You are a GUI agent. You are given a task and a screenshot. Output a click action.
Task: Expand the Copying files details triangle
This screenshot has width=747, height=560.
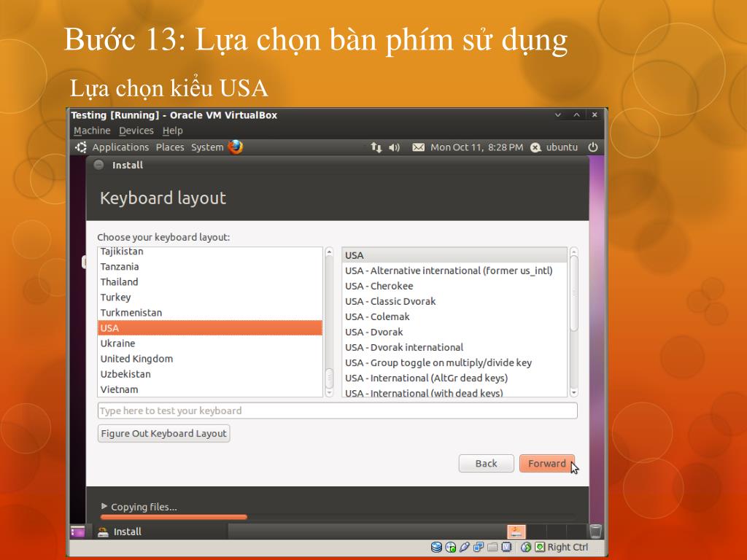click(x=104, y=506)
